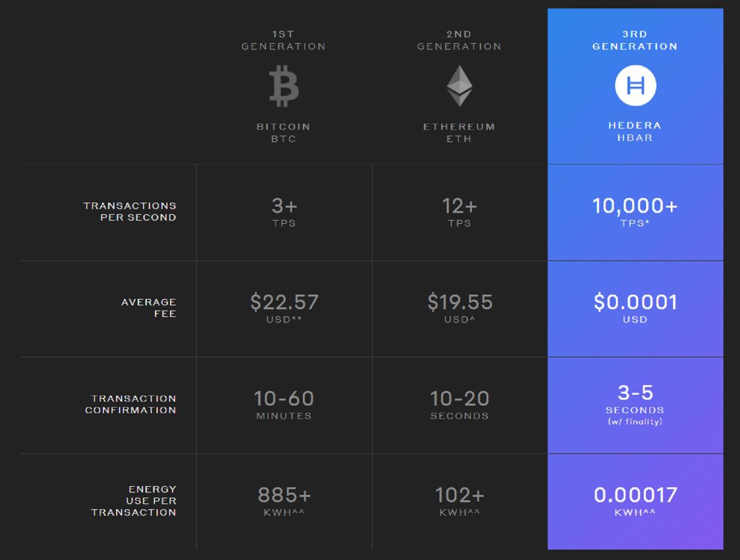The image size is (740, 560).
Task: Select the 2nd Generation column header
Action: tap(459, 40)
